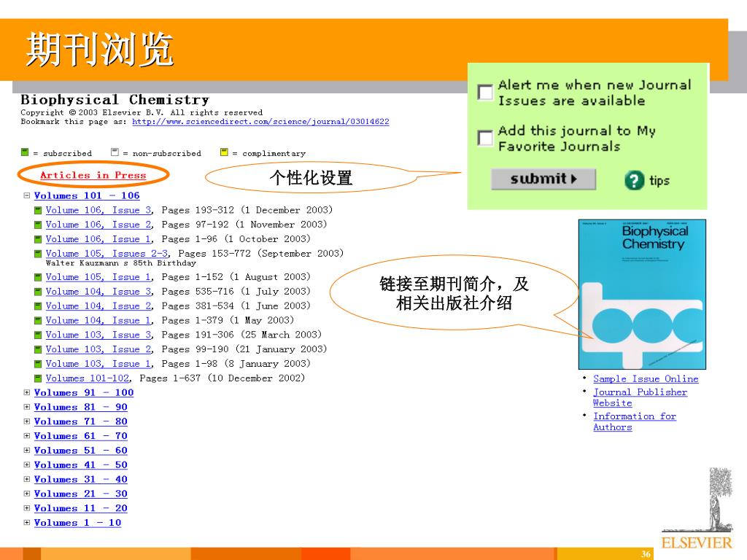Click subscribed icon beside Volume 106, Issue 1
747x560 pixels.
[38, 239]
